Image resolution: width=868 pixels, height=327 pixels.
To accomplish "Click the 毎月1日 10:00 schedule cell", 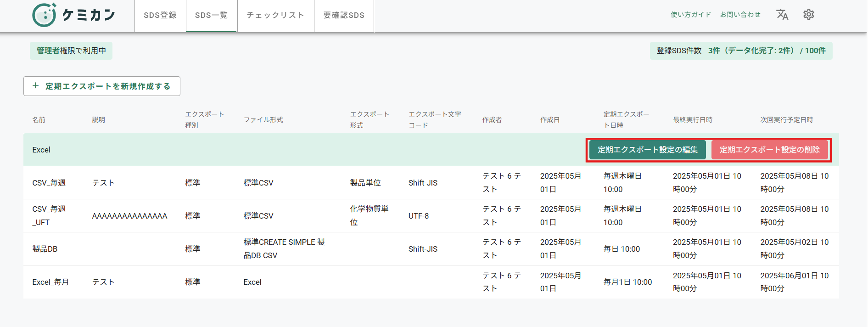I will (627, 282).
